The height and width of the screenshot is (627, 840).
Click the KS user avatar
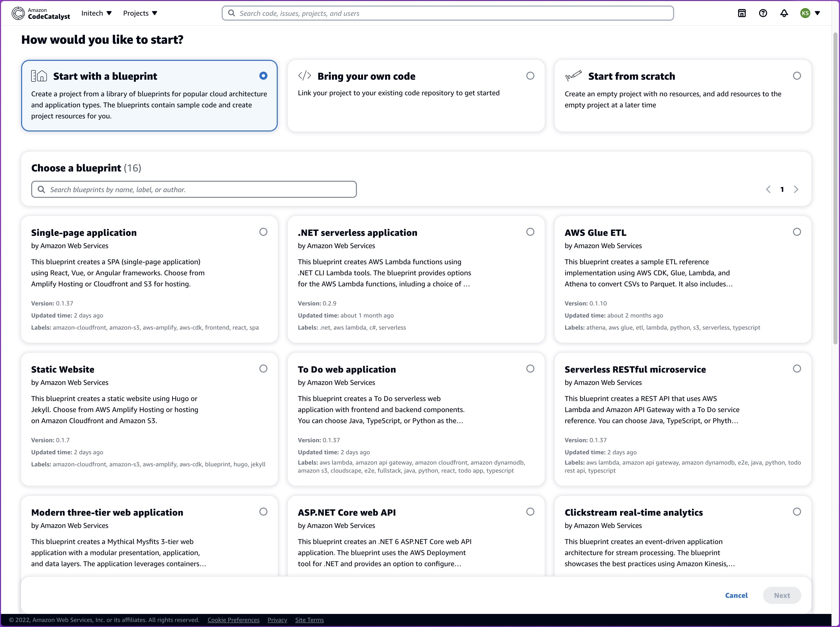(805, 13)
